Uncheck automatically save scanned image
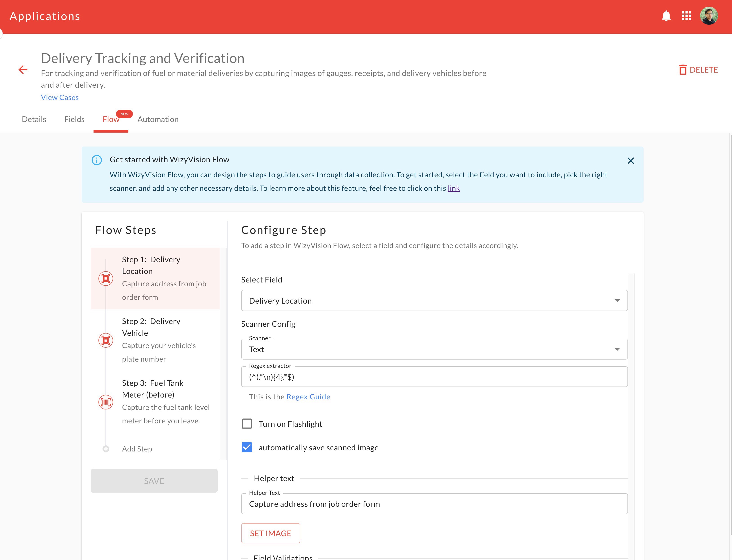 [247, 447]
